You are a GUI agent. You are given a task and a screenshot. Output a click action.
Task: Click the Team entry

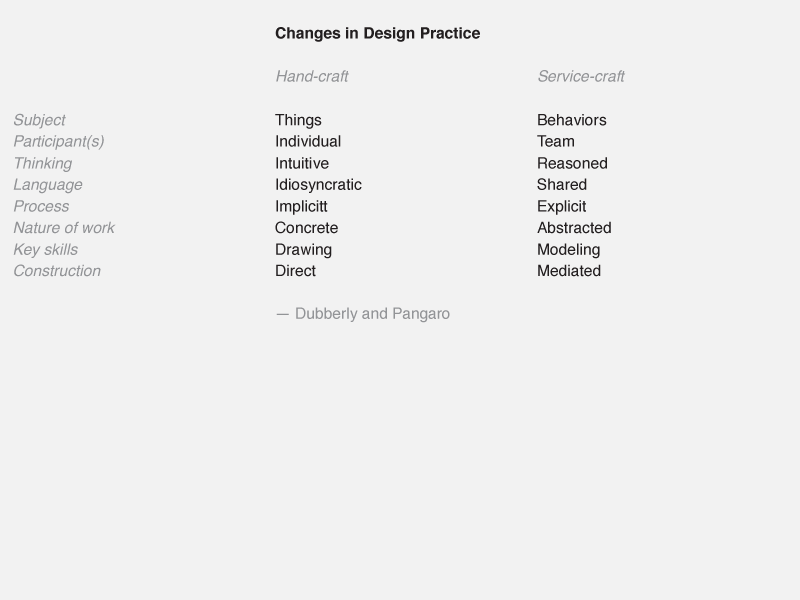[556, 141]
